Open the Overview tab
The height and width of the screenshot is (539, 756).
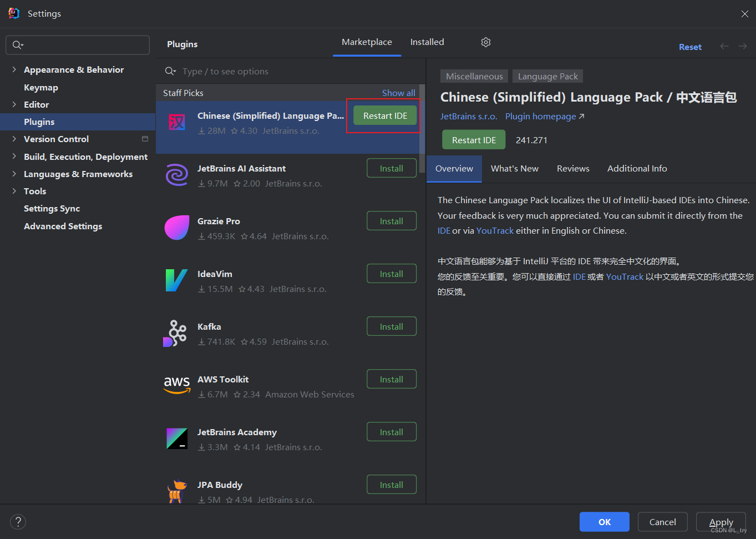pos(454,169)
